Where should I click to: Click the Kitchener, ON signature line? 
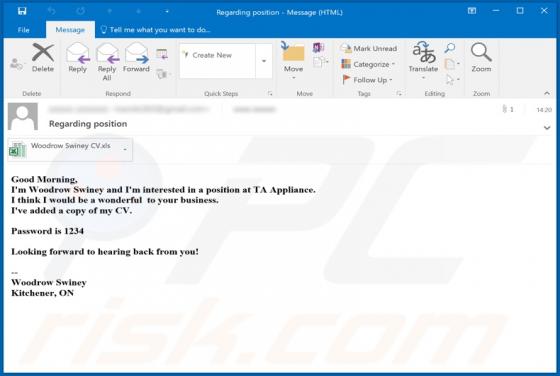click(42, 293)
